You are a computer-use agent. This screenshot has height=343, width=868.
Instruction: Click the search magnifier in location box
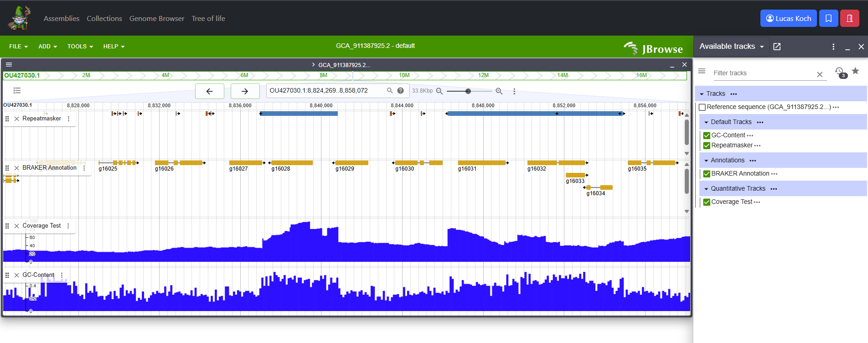coord(390,90)
